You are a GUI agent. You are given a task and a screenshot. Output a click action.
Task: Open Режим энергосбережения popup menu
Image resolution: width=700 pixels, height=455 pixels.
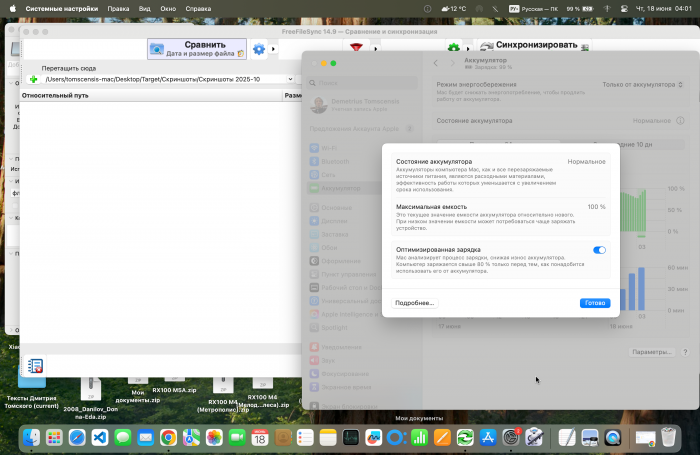pyautogui.click(x=642, y=84)
